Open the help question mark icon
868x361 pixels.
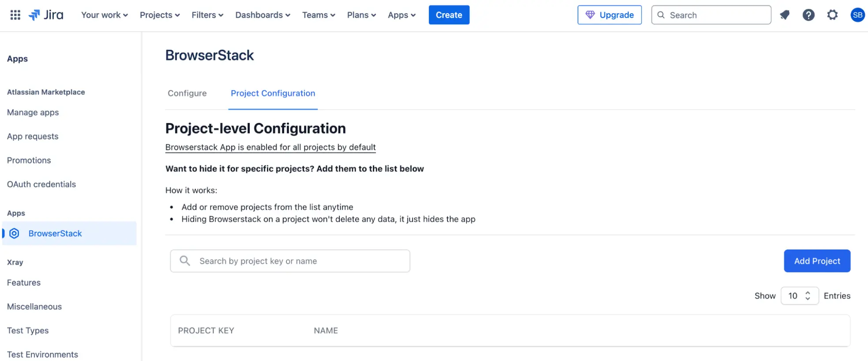(808, 15)
